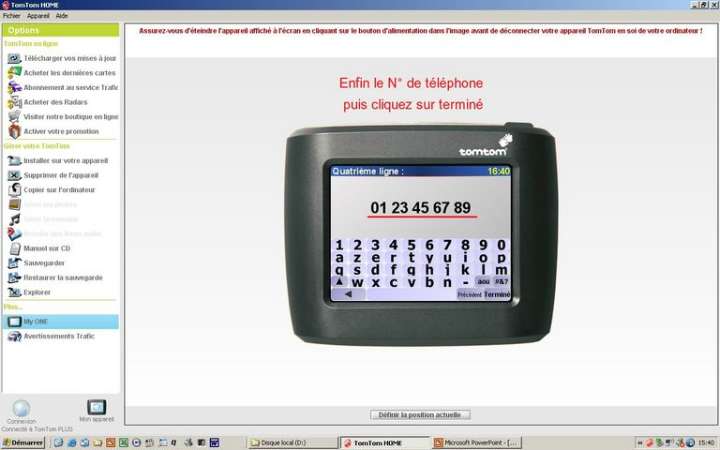Select the Acheter des Radars icon
The width and height of the screenshot is (720, 450).
pos(14,102)
